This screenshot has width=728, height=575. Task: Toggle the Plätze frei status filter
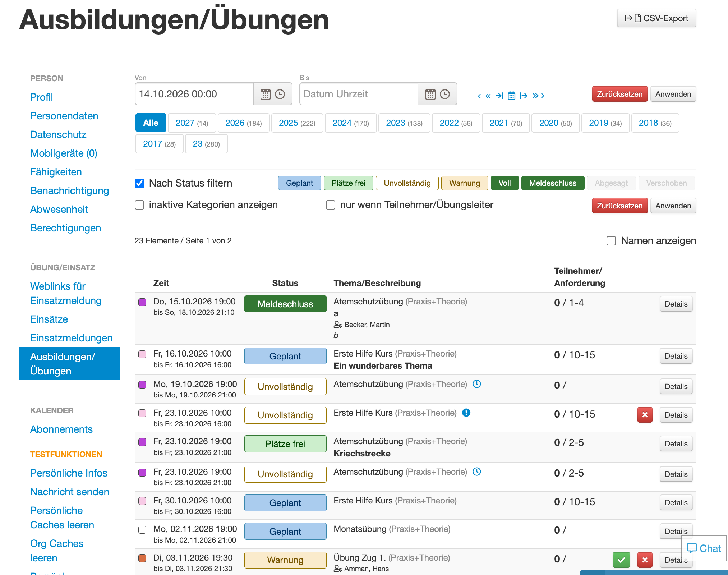click(x=348, y=183)
